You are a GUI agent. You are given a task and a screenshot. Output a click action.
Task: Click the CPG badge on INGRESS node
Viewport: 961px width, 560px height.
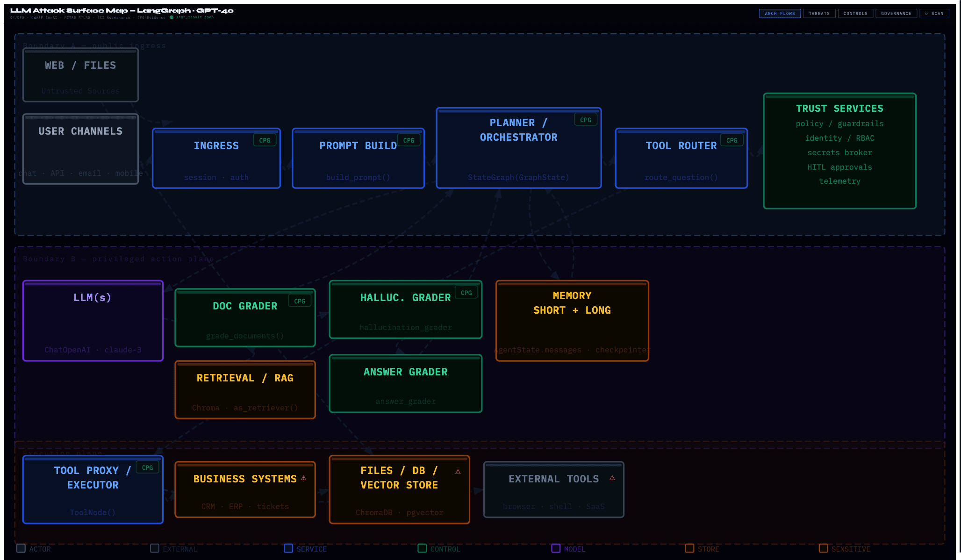coord(265,140)
